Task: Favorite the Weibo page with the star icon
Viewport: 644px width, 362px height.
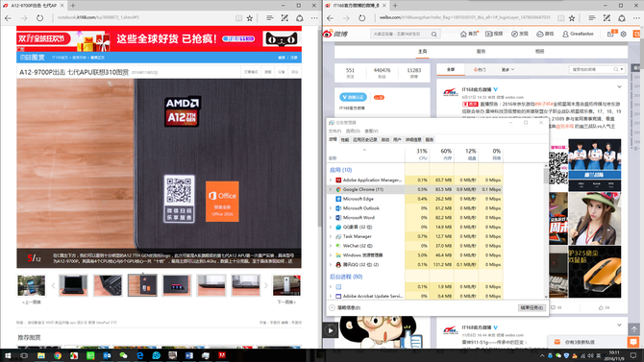Action: point(572,18)
